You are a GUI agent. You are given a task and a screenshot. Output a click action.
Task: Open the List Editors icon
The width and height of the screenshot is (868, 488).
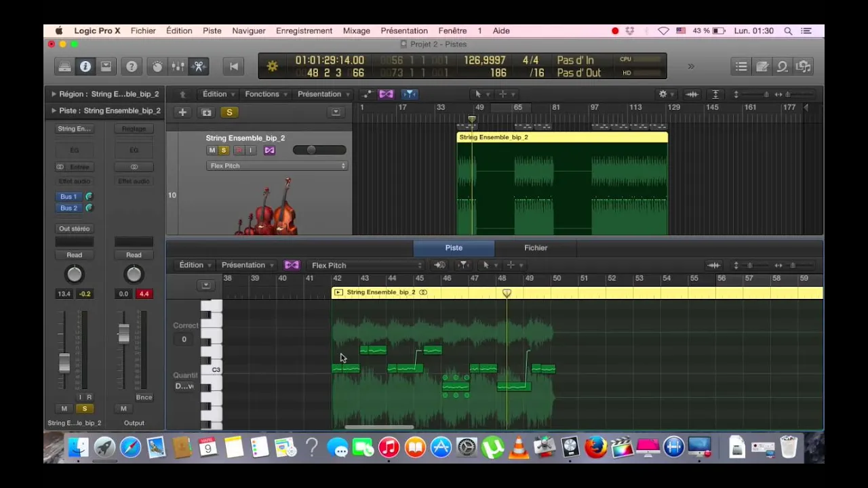pos(741,66)
